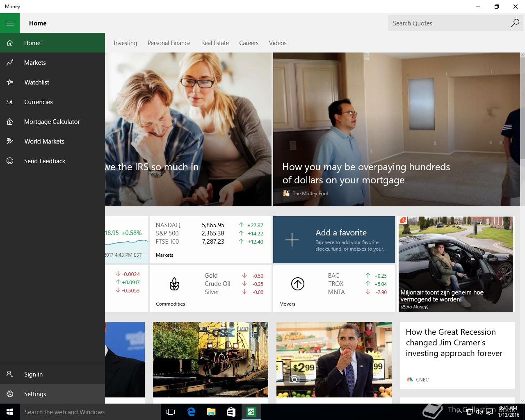Open the overpaying mortgage article headline
The width and height of the screenshot is (525, 420).
tap(366, 173)
